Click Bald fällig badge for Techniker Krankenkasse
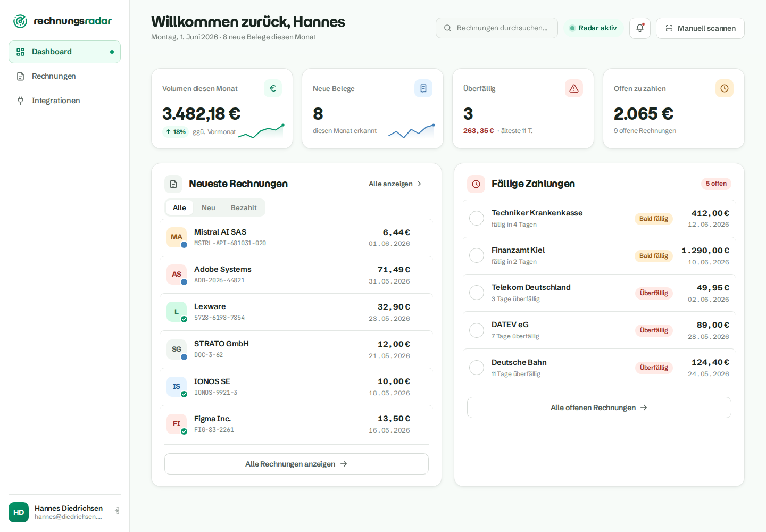The height and width of the screenshot is (532, 766). [x=653, y=219]
